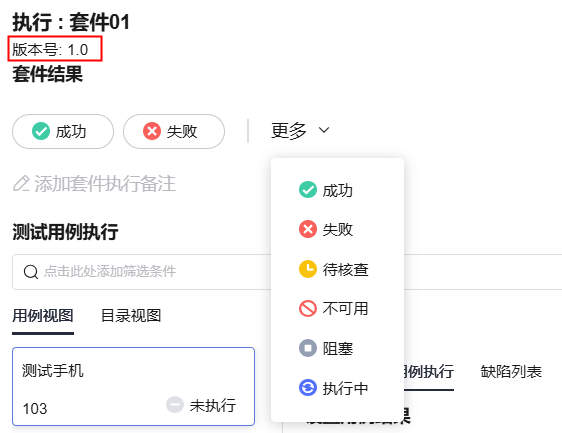Screen dimensions: 562x433
Task: Select red 失败 icon in dropdown list
Action: click(308, 229)
